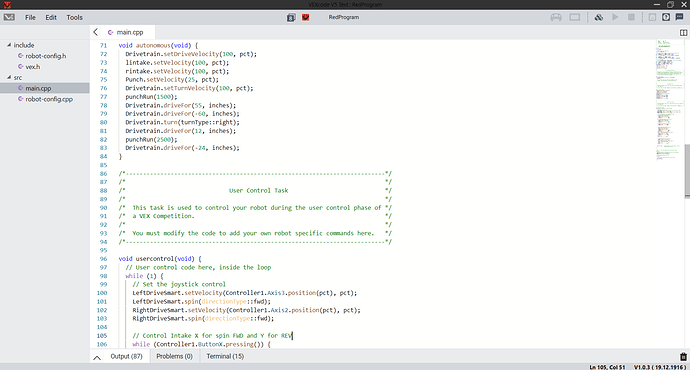Image resolution: width=690 pixels, height=370 pixels.
Task: Click the trash icon to clear output
Action: [683, 356]
